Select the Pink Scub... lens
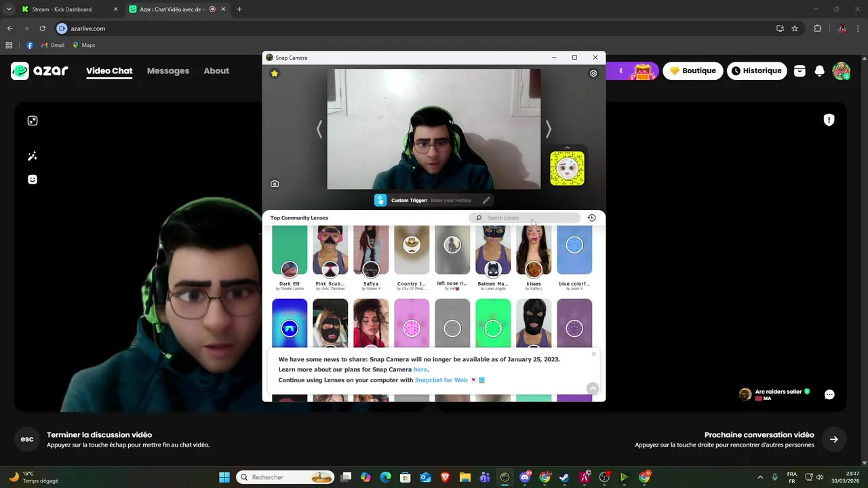This screenshot has height=488, width=868. point(330,258)
